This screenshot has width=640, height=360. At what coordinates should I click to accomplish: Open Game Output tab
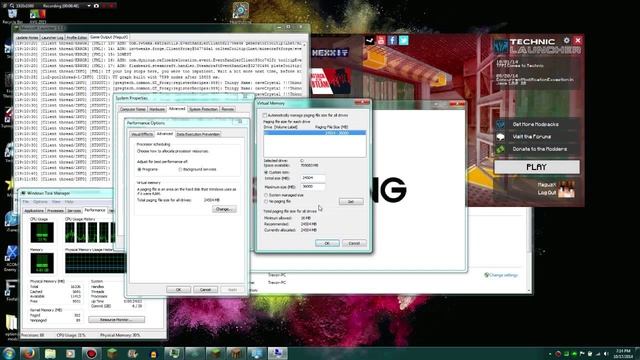109,37
